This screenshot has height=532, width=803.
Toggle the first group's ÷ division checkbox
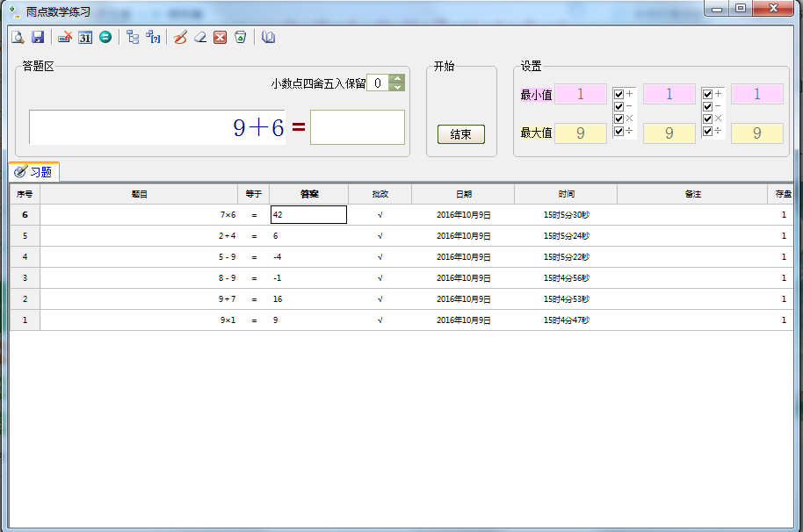pos(619,131)
